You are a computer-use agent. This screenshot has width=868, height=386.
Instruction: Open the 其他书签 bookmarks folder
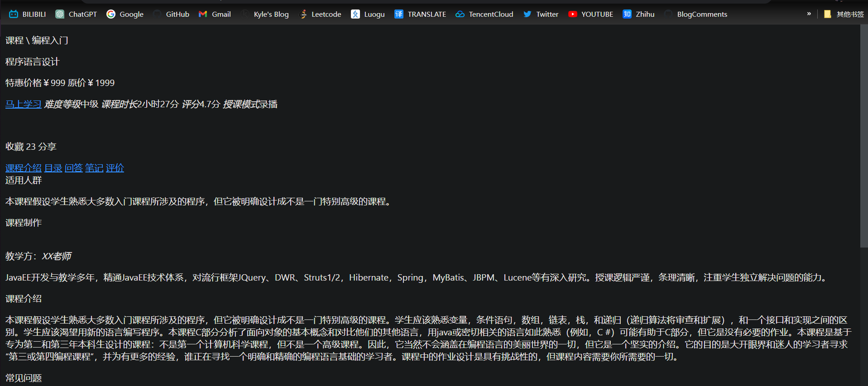click(x=844, y=14)
